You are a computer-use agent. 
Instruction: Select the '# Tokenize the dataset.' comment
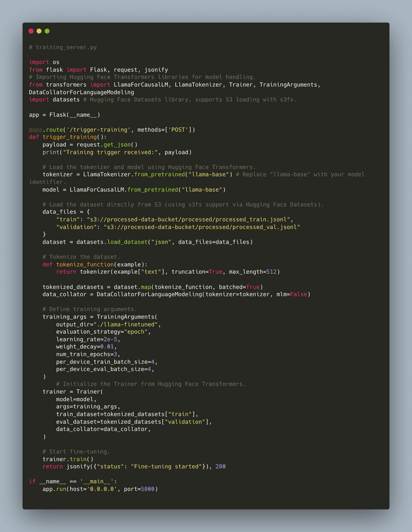click(x=81, y=257)
